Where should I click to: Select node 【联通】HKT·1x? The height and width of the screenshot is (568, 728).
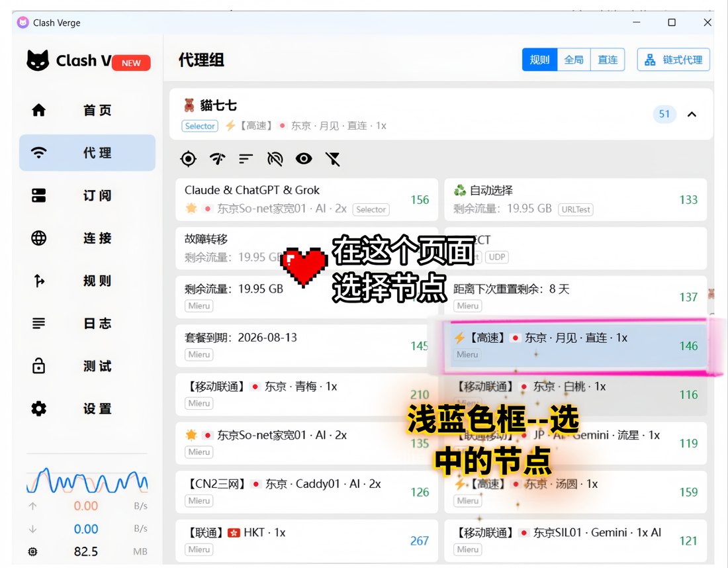[306, 541]
